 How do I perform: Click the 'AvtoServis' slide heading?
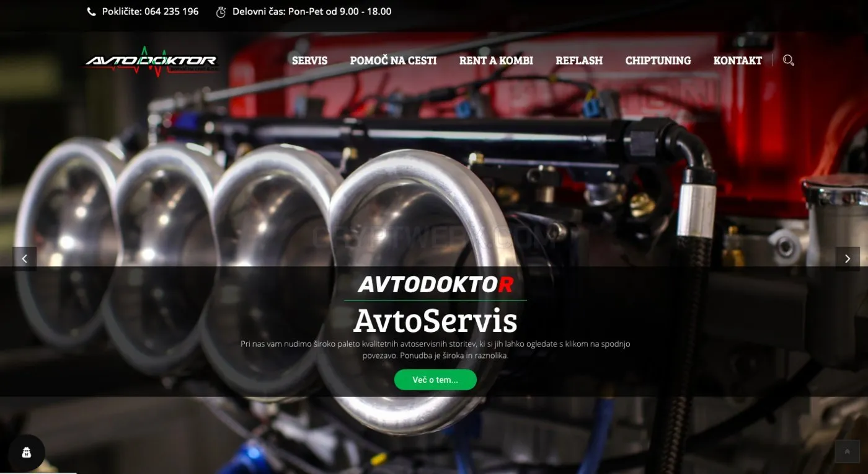click(435, 321)
